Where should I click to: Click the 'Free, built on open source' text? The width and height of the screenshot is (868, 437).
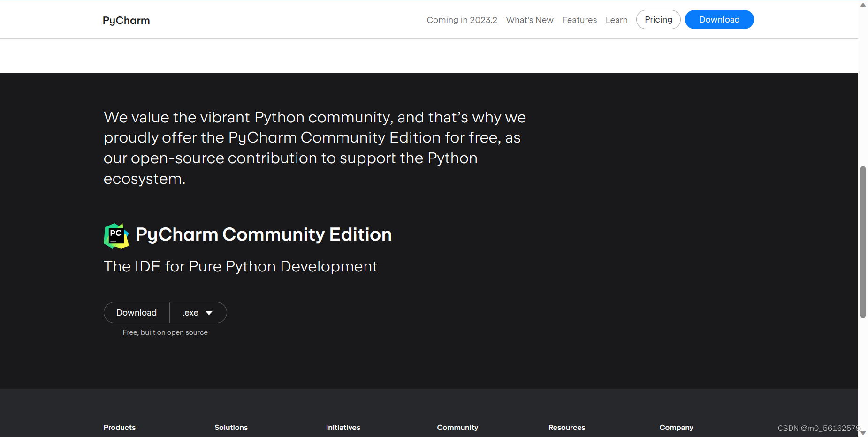[165, 332]
